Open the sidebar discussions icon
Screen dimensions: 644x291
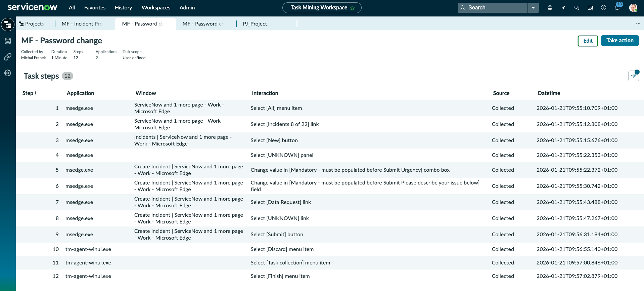pos(590,8)
